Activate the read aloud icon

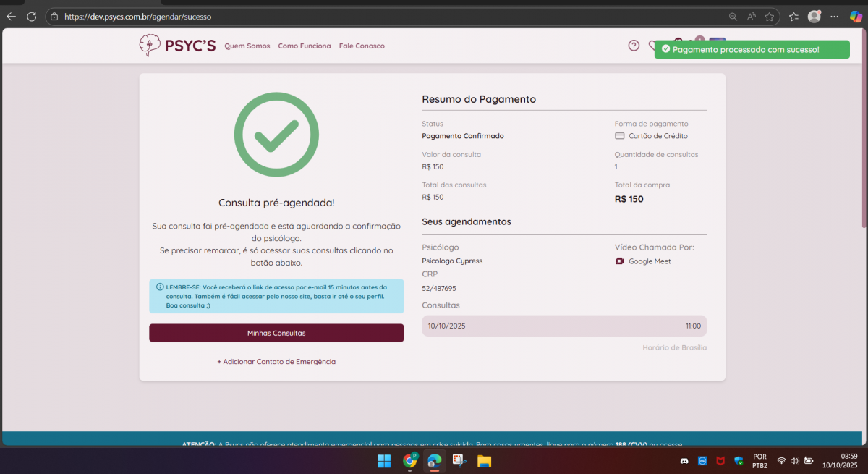click(752, 17)
